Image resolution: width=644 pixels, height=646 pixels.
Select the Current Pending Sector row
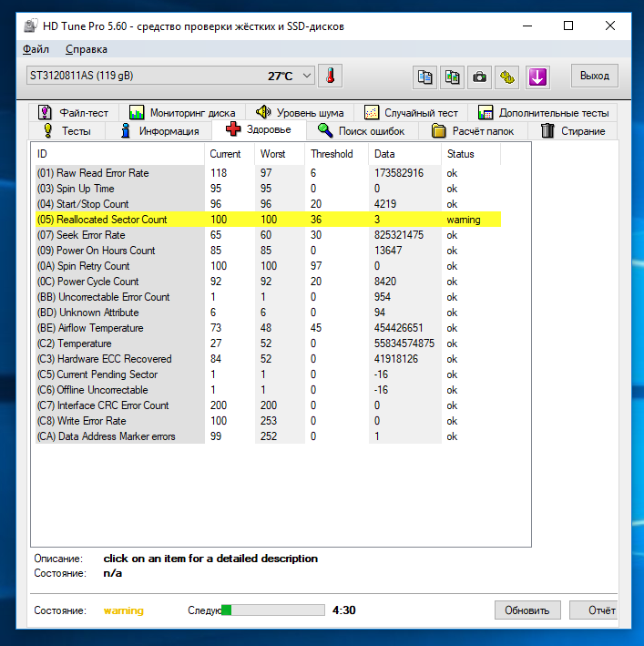pyautogui.click(x=268, y=374)
